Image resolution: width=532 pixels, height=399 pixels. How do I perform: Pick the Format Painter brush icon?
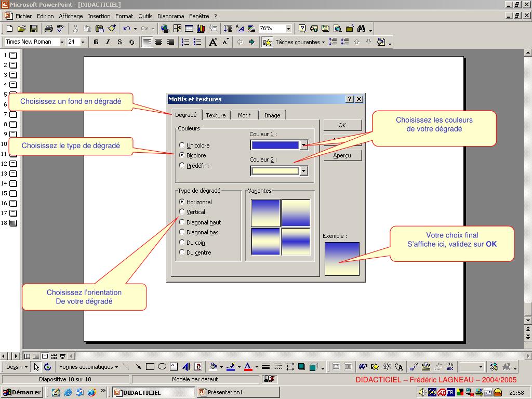point(112,29)
